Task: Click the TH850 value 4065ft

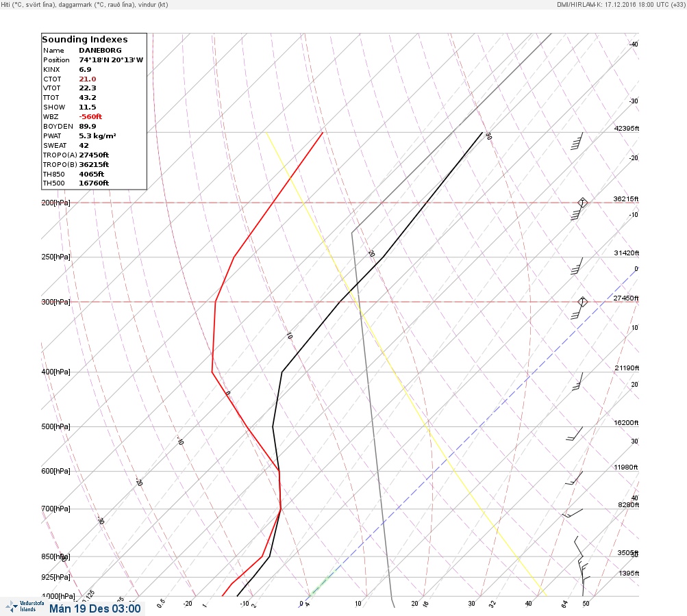Action: [92, 175]
